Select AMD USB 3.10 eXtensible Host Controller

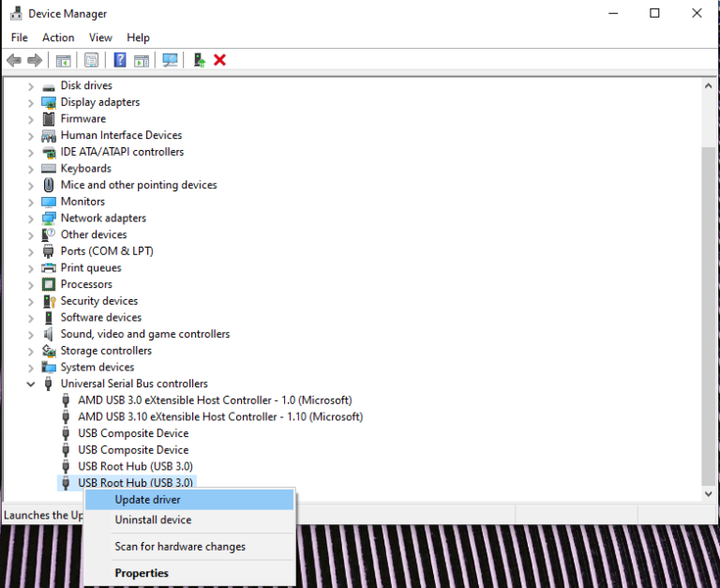tap(220, 416)
